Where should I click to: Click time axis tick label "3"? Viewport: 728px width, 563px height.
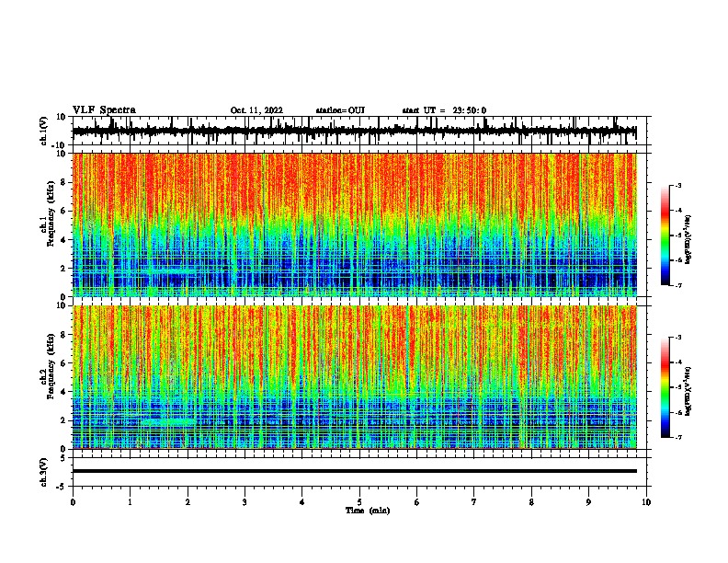pos(245,502)
